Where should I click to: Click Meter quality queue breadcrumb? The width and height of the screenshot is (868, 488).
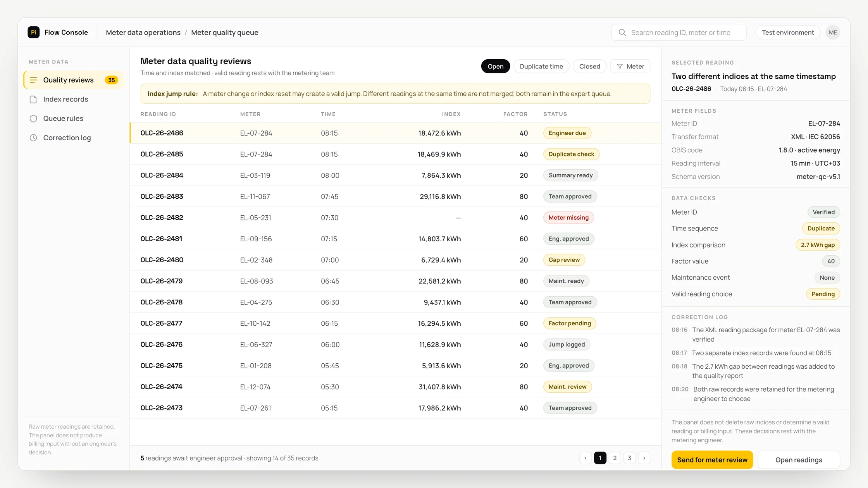coord(224,33)
